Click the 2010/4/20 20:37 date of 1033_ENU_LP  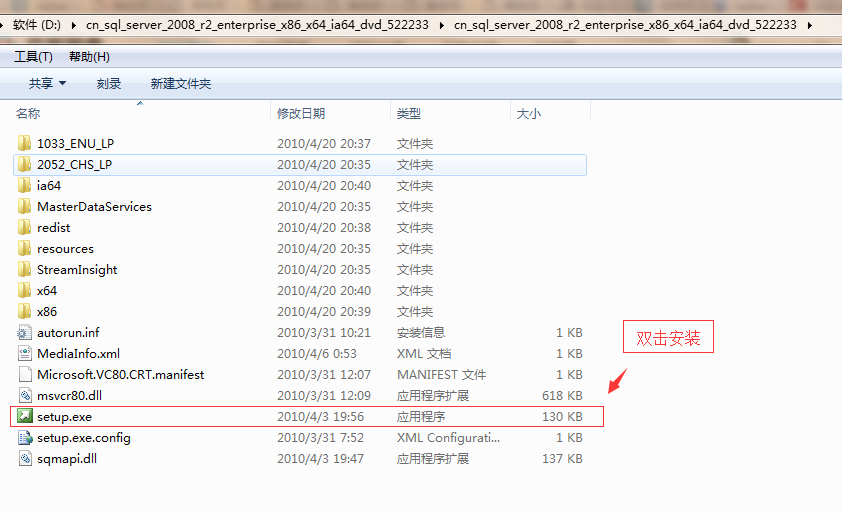click(x=324, y=143)
